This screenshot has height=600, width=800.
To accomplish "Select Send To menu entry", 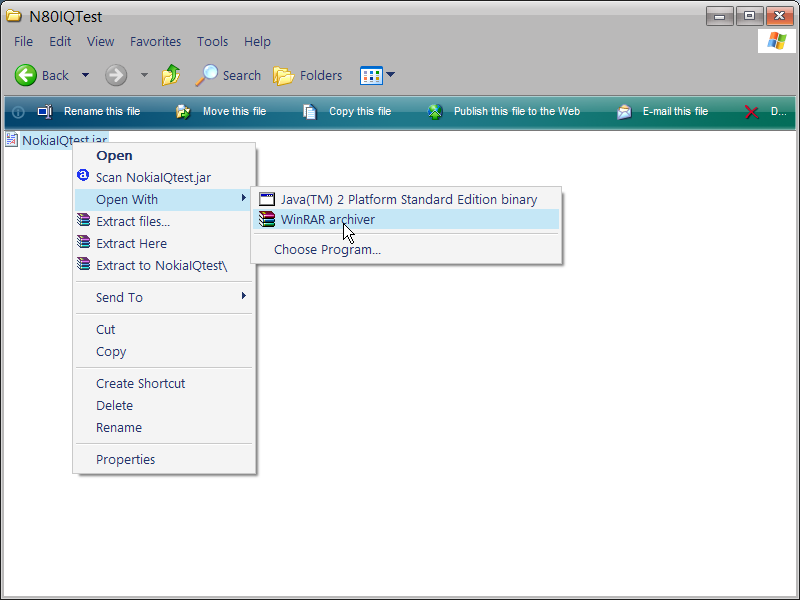I will (119, 297).
